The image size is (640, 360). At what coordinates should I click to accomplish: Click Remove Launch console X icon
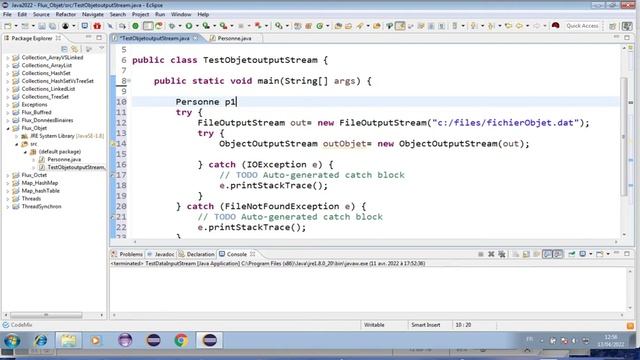click(x=491, y=254)
